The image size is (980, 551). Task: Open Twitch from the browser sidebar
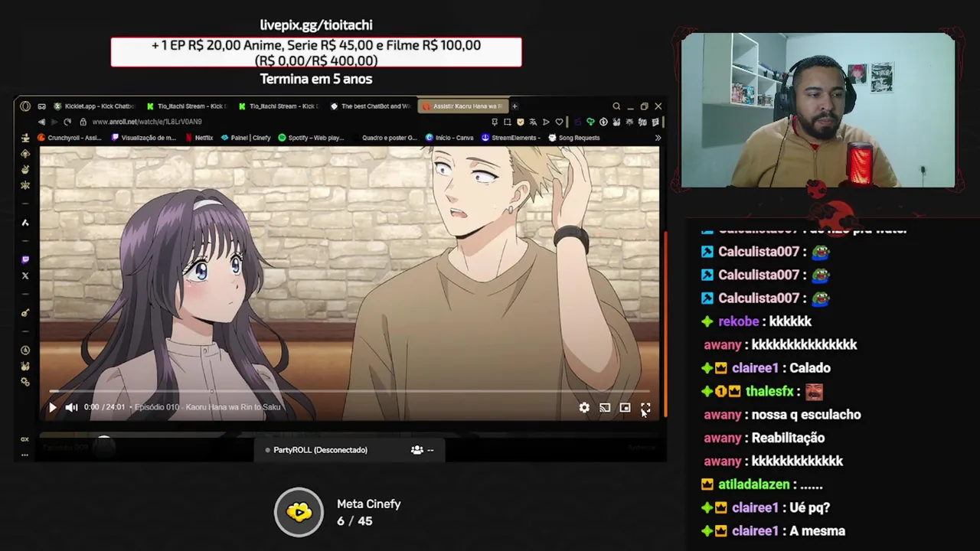coord(25,259)
